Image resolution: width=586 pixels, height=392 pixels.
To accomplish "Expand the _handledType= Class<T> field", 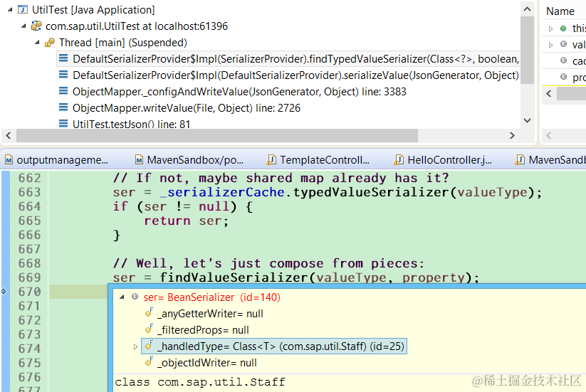I will 135,347.
